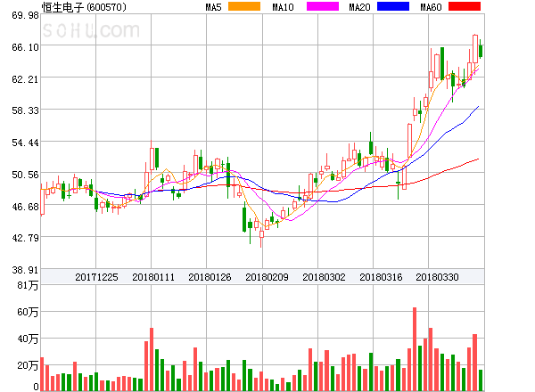Click the 20180126 date label

(x=210, y=277)
